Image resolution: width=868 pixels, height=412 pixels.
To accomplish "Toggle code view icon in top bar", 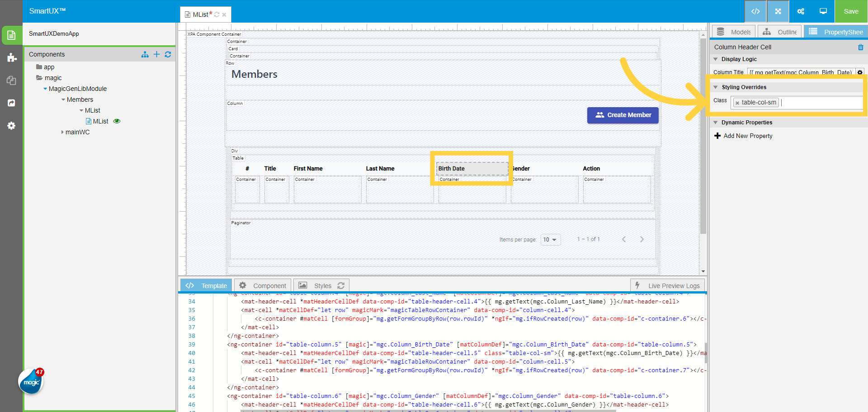I will point(755,11).
